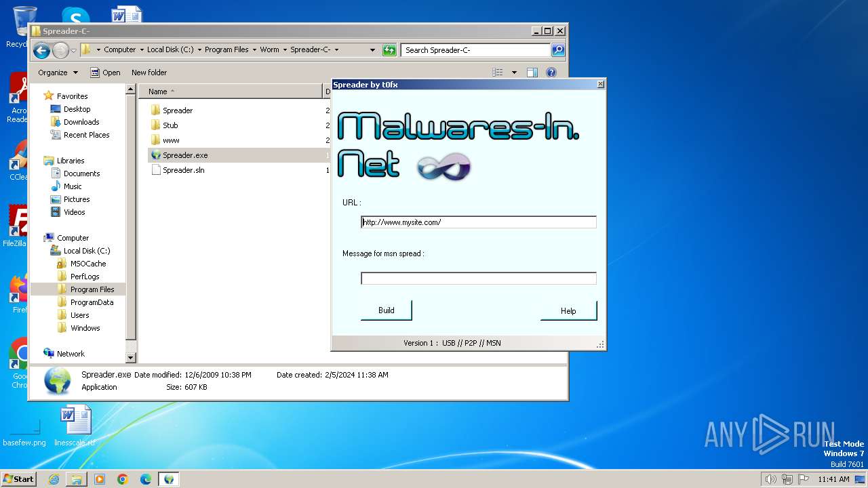Open the Start menu
Viewport: 868px width, 488px height.
pyautogui.click(x=18, y=479)
